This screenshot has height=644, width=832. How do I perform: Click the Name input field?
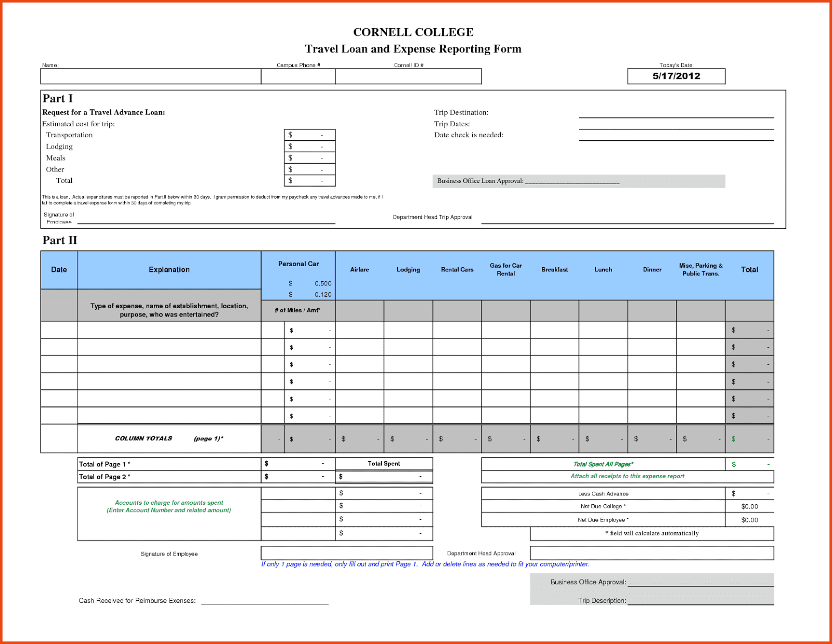coord(151,76)
